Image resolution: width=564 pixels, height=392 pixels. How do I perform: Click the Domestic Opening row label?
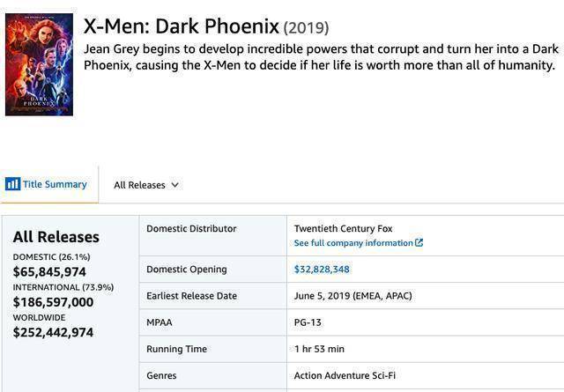pos(186,270)
